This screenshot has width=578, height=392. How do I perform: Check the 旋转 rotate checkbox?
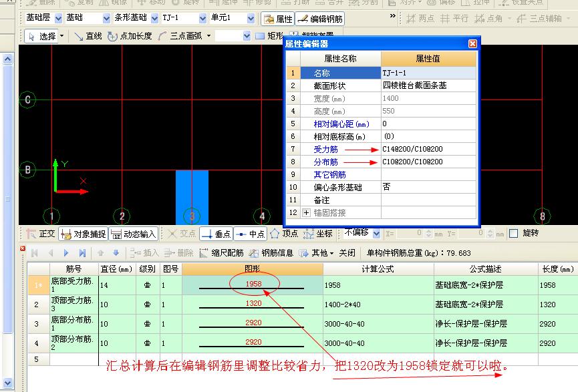point(513,233)
